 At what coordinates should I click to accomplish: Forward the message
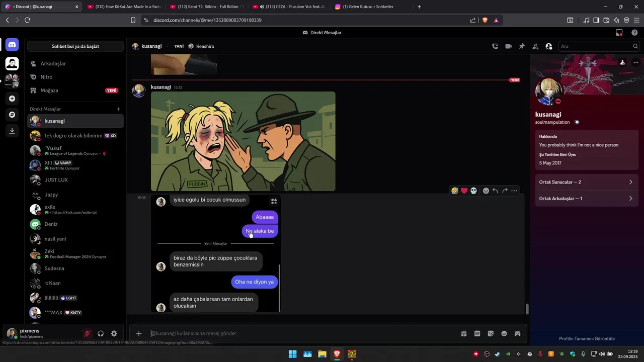(x=505, y=191)
